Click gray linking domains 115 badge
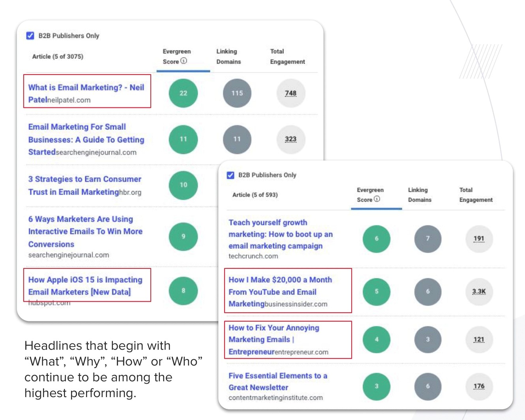Image resolution: width=525 pixels, height=420 pixels. 237,93
